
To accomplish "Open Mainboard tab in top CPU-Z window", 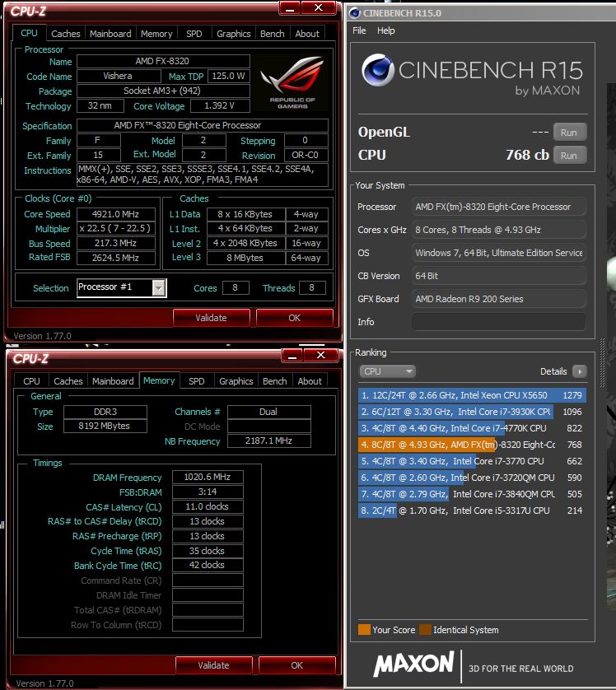I will pos(110,34).
